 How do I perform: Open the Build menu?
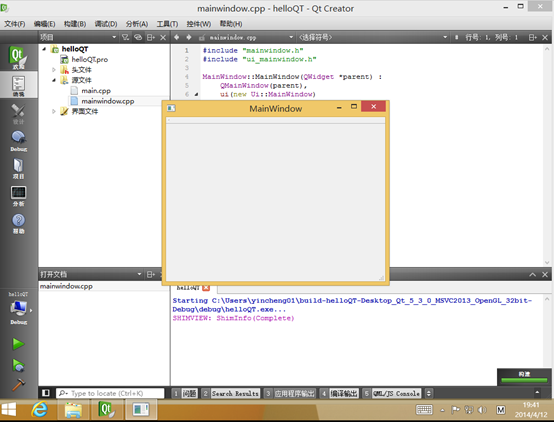75,24
